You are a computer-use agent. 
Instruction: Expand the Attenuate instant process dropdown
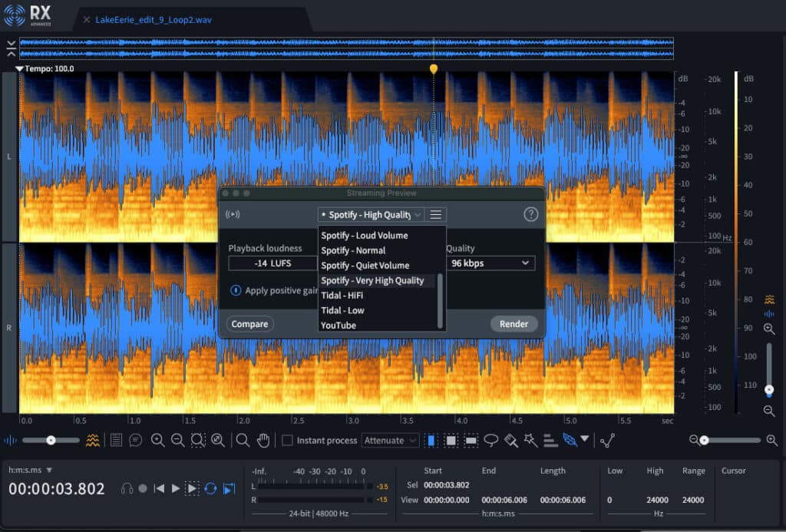[390, 441]
